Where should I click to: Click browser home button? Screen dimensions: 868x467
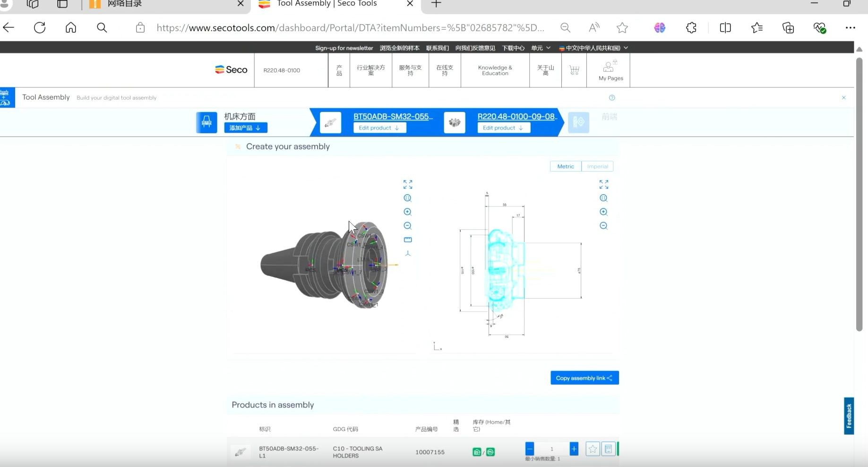71,28
